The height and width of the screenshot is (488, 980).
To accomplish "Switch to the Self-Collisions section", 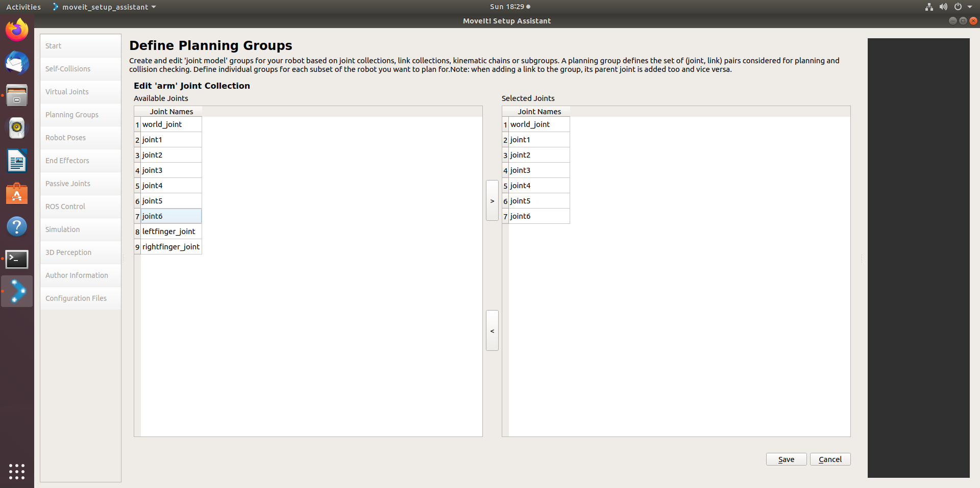I will (x=68, y=68).
